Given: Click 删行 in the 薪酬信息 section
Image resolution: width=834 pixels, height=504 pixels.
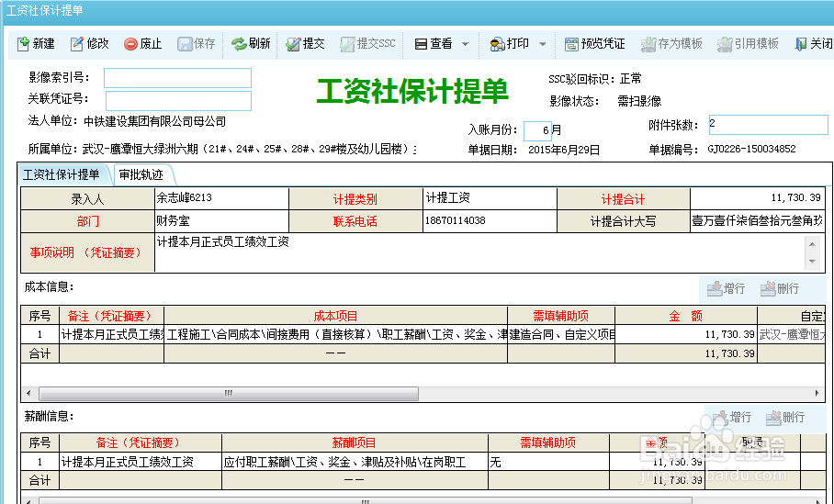Looking at the screenshot, I should [785, 418].
